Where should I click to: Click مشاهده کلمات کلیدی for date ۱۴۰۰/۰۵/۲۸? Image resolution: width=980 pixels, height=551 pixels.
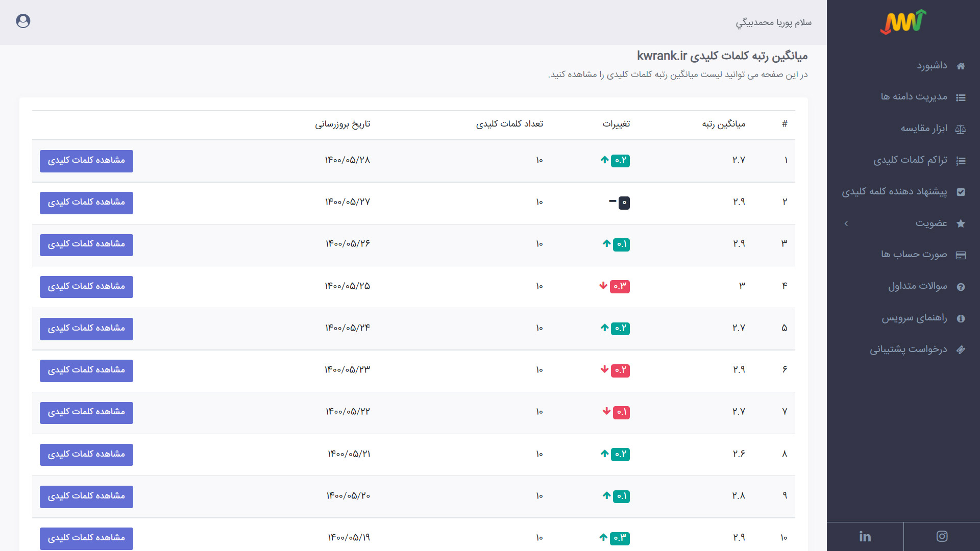coord(86,161)
